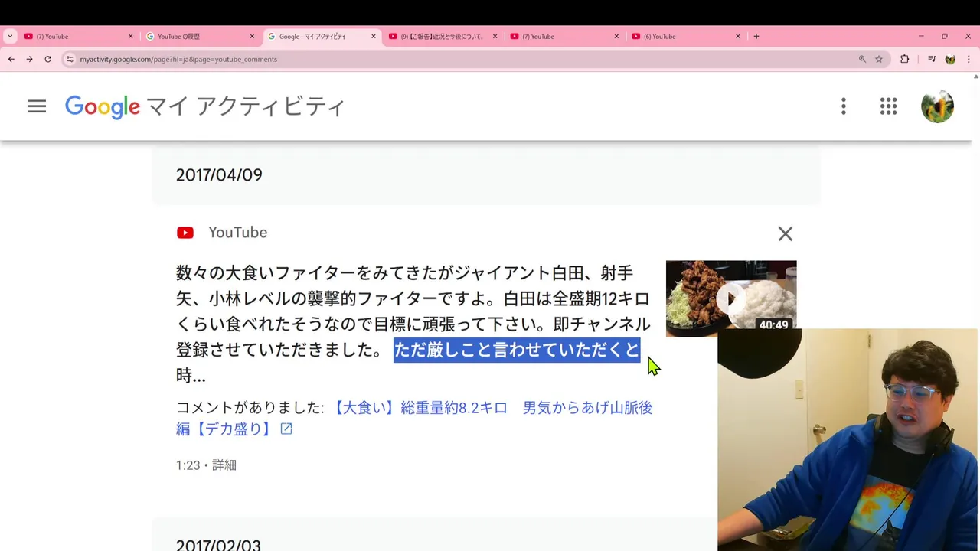Switch to the (6) YouTube tab

[x=687, y=36]
